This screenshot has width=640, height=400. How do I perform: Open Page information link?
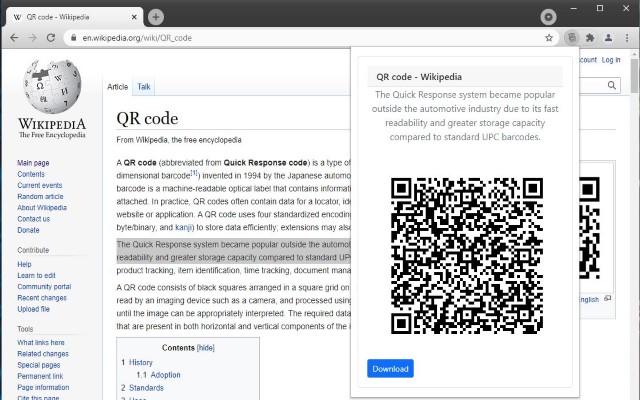pyautogui.click(x=43, y=387)
